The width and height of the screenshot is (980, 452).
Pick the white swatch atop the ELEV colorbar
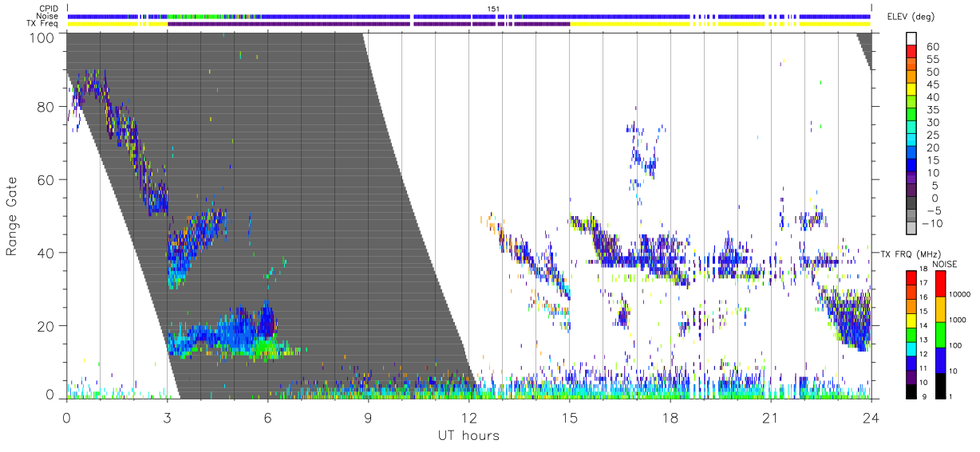(x=911, y=40)
